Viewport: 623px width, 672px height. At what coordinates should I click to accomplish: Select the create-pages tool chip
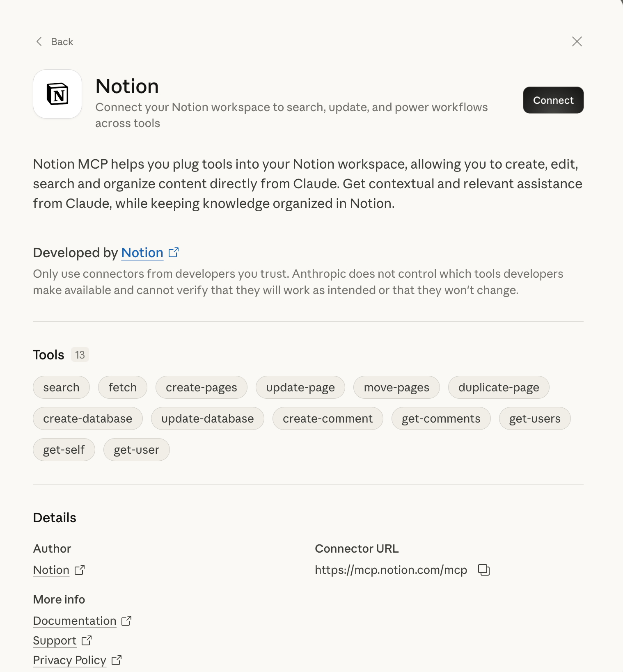(201, 387)
